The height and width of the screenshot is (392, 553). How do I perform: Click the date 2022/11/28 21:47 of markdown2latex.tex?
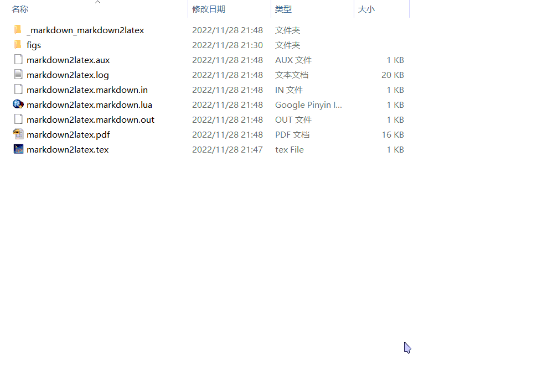228,150
